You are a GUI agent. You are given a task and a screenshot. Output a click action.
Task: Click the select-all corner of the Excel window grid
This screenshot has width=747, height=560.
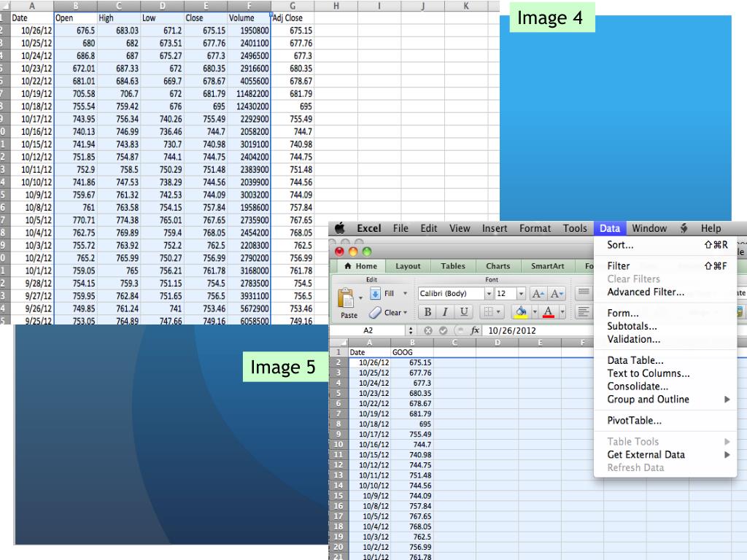(x=338, y=343)
